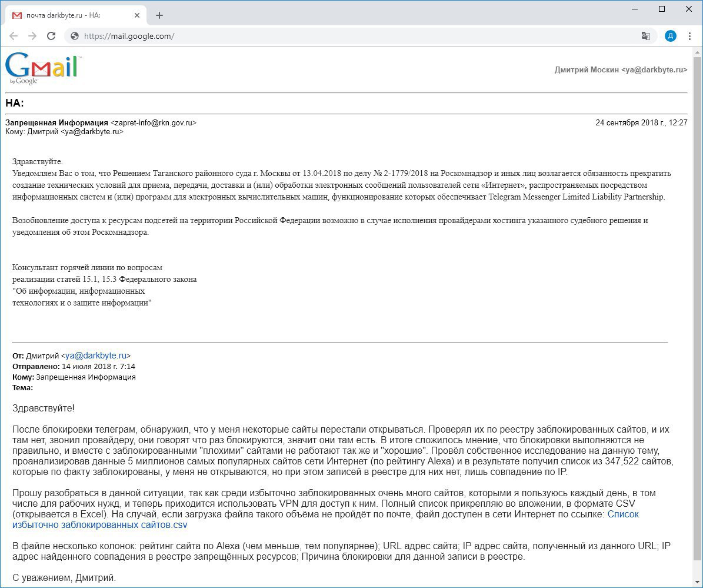Click the date '24 сентября 2018 г., 12:27'
The height and width of the screenshot is (588, 703).
pyautogui.click(x=641, y=123)
